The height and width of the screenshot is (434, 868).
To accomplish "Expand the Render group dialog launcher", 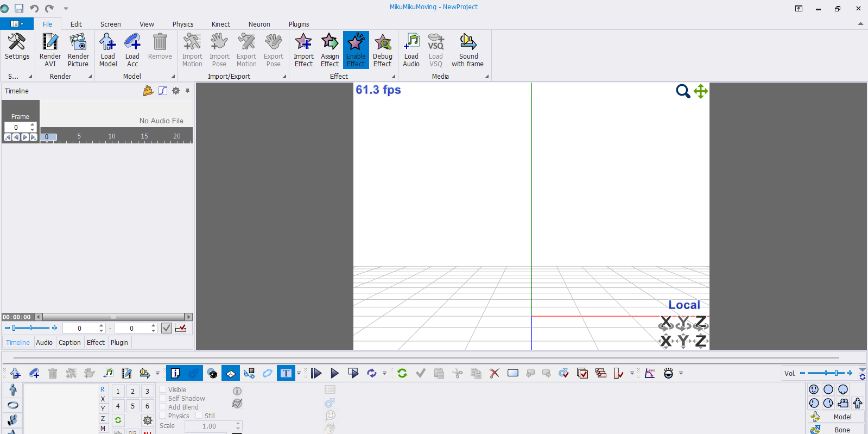I will [x=90, y=77].
